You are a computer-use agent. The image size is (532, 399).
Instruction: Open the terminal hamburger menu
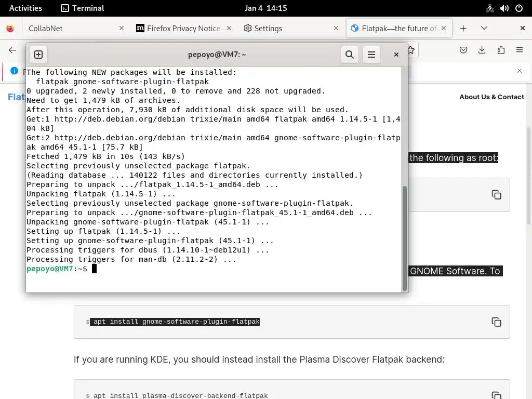[371, 55]
